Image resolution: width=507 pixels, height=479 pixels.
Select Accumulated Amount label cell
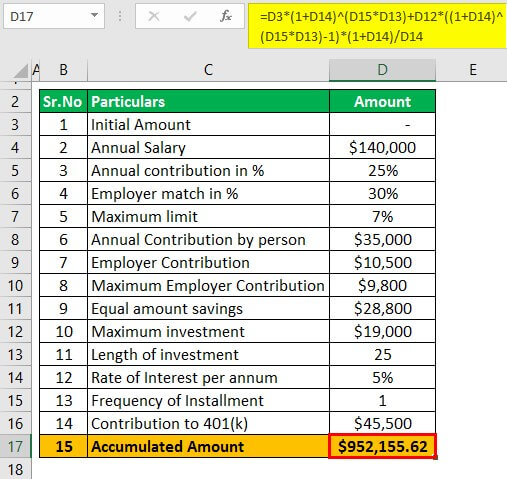(208, 446)
